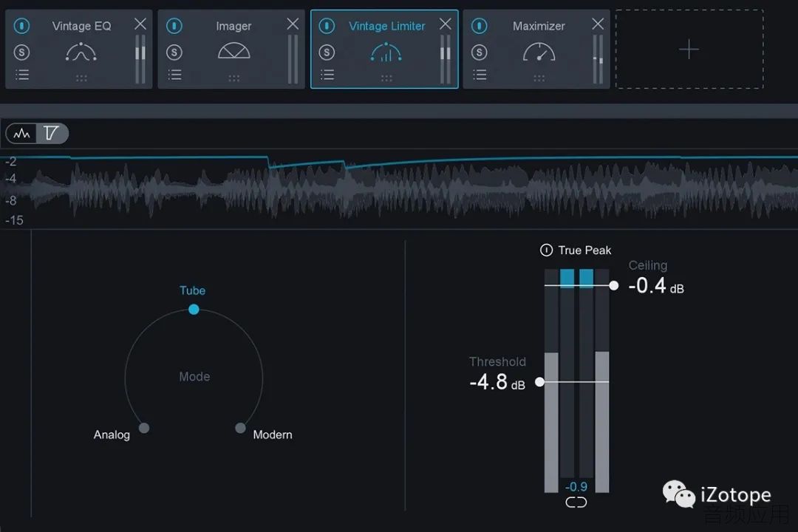Solo the Imager module

[x=174, y=52]
